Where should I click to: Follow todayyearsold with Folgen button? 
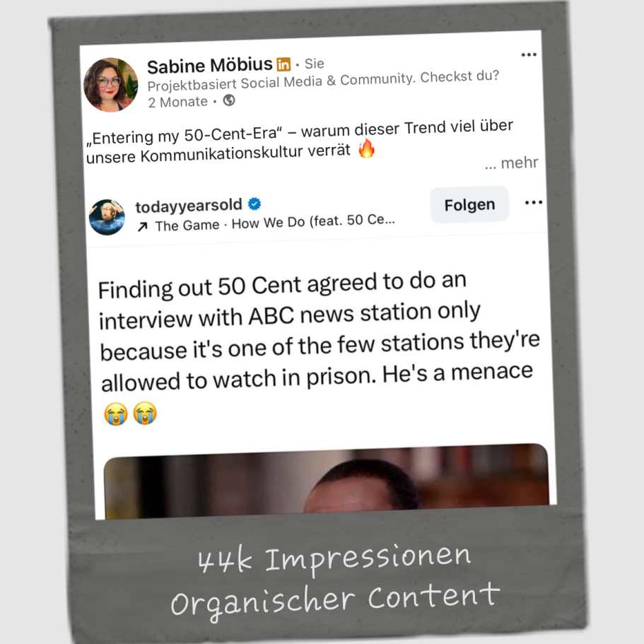coord(469,204)
